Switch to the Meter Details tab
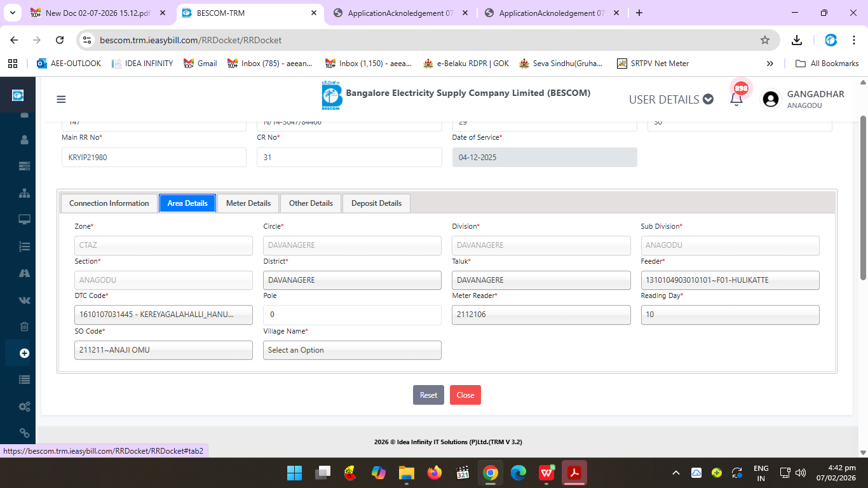Viewport: 868px width, 488px height. pyautogui.click(x=248, y=203)
